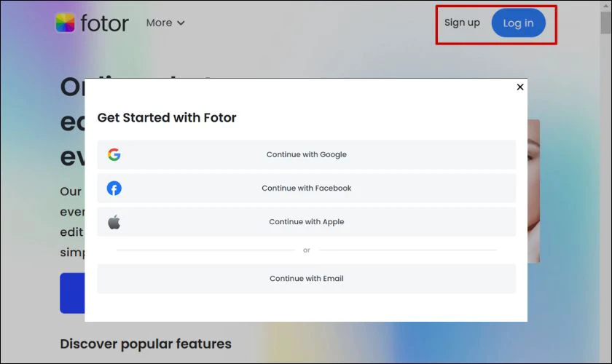
Task: Click the Fotor rainbow logo icon
Action: pos(65,23)
